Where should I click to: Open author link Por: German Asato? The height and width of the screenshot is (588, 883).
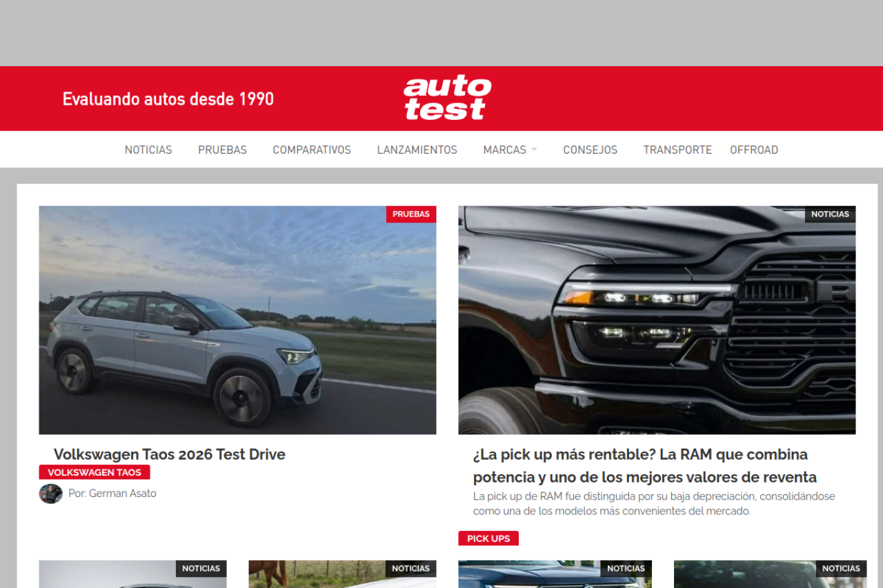112,494
